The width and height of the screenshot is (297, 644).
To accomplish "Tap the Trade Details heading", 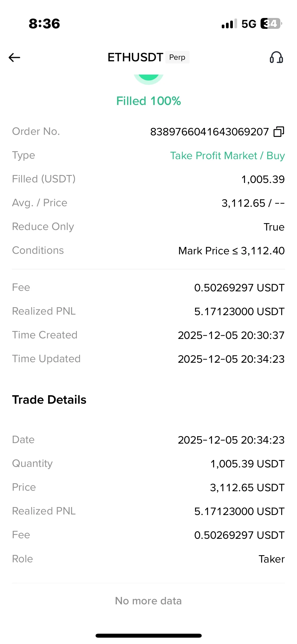I will [49, 400].
